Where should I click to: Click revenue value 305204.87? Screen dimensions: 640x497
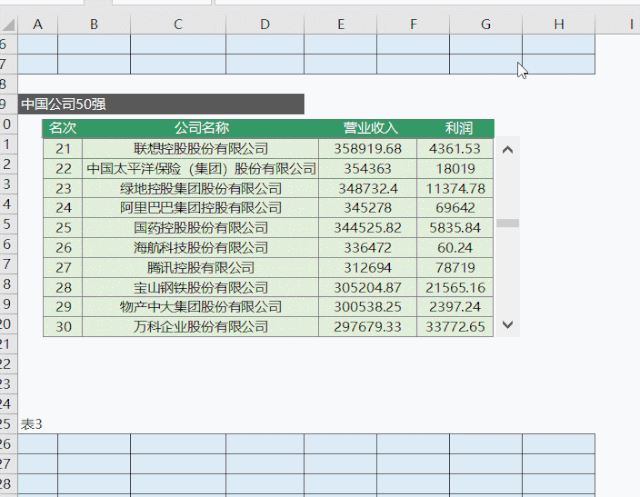[368, 288]
